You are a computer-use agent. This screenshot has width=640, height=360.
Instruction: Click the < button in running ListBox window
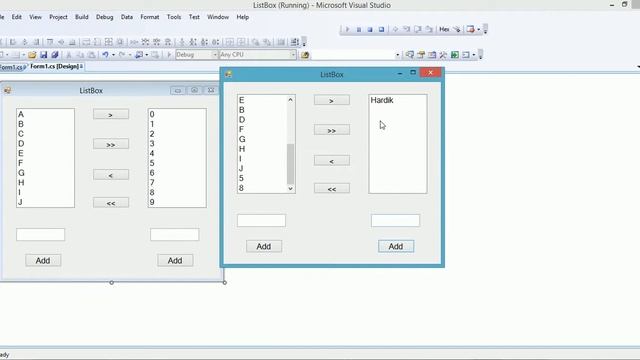(x=331, y=161)
